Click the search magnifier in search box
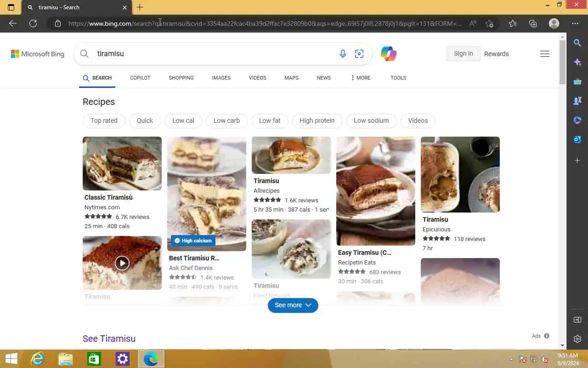 coord(85,54)
